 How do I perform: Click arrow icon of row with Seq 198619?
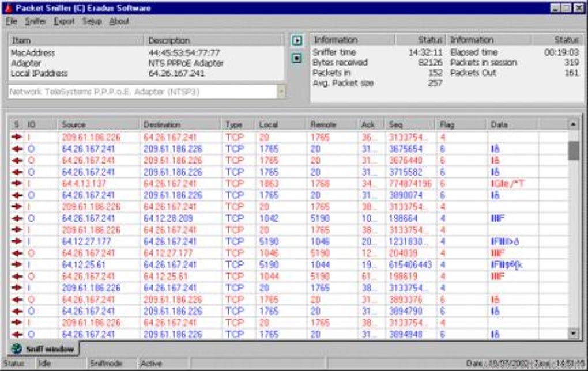click(x=17, y=276)
